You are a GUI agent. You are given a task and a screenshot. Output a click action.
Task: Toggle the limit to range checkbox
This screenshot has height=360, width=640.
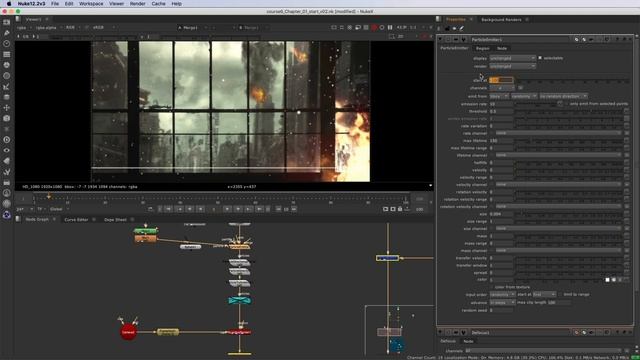(x=560, y=294)
